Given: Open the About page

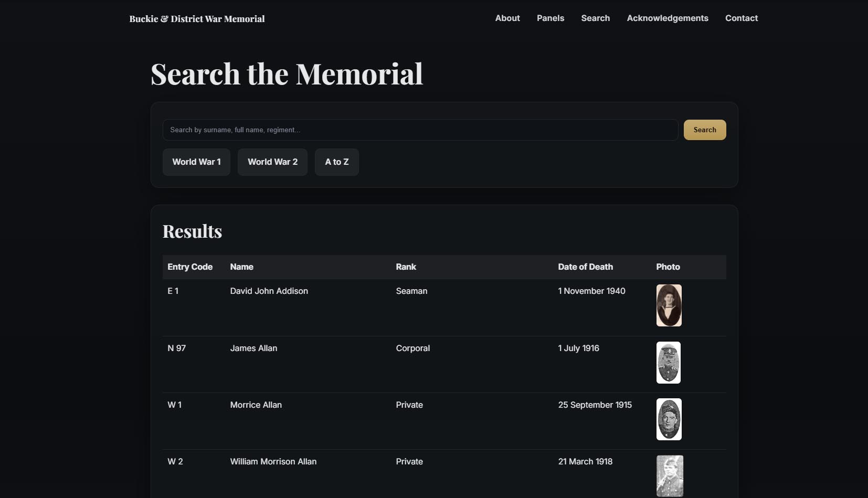Looking at the screenshot, I should click(507, 18).
